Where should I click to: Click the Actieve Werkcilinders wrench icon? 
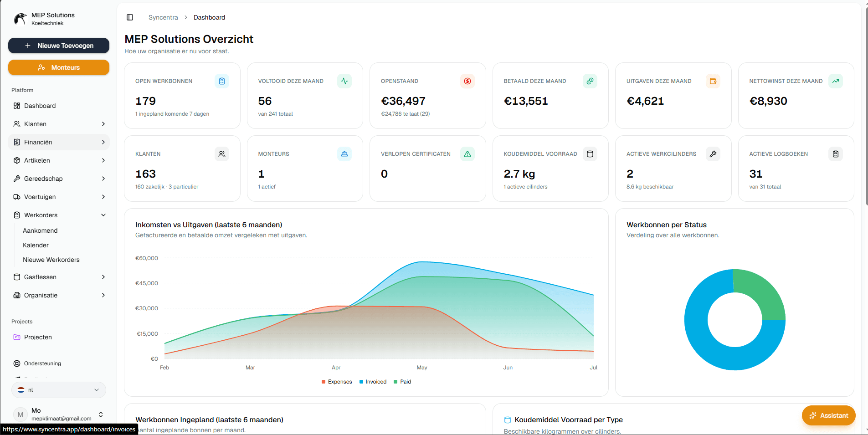(x=713, y=154)
